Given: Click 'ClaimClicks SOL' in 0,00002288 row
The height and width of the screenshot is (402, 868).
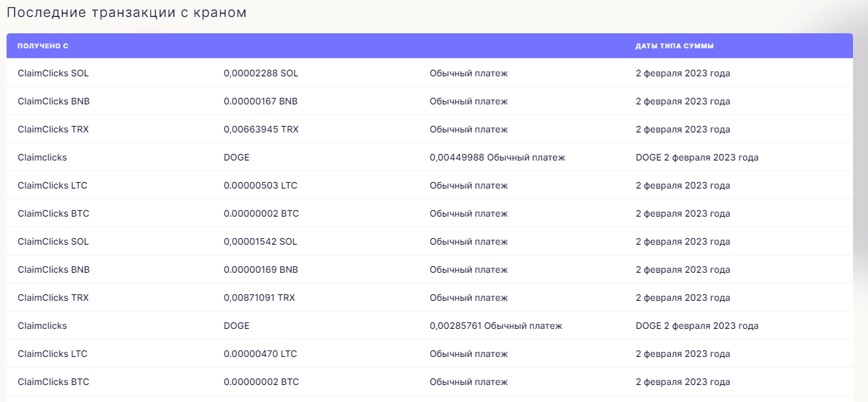Looking at the screenshot, I should [53, 73].
